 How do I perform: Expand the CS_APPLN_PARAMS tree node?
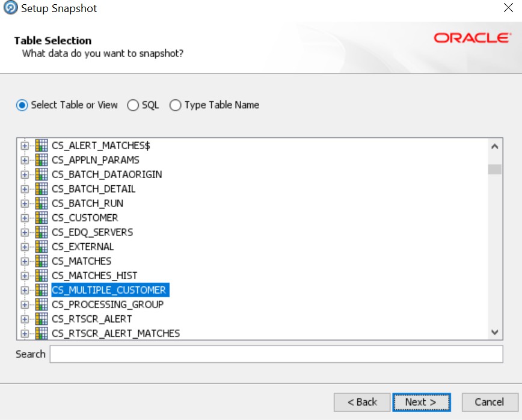click(24, 160)
